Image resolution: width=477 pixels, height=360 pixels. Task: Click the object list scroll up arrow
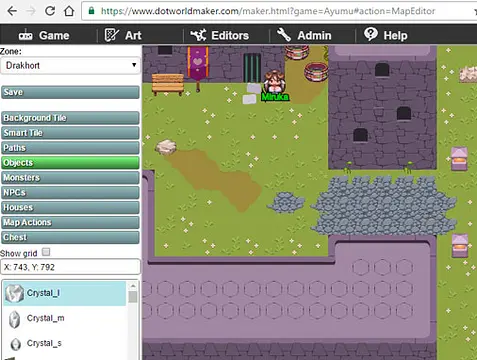click(133, 286)
